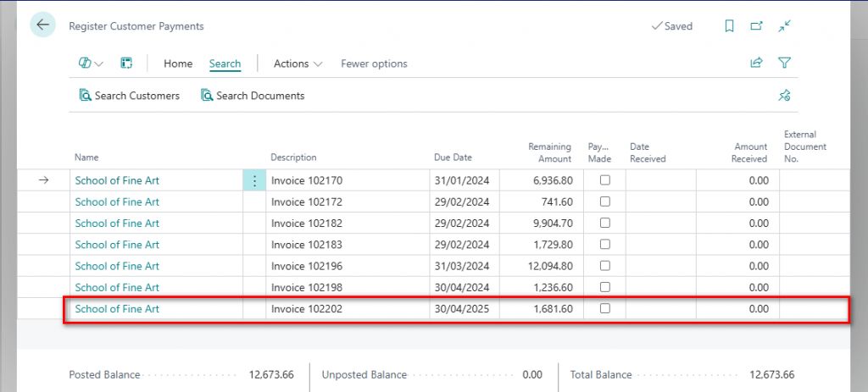Click the back arrow button
Viewport: 868px width, 392px height.
click(x=42, y=25)
